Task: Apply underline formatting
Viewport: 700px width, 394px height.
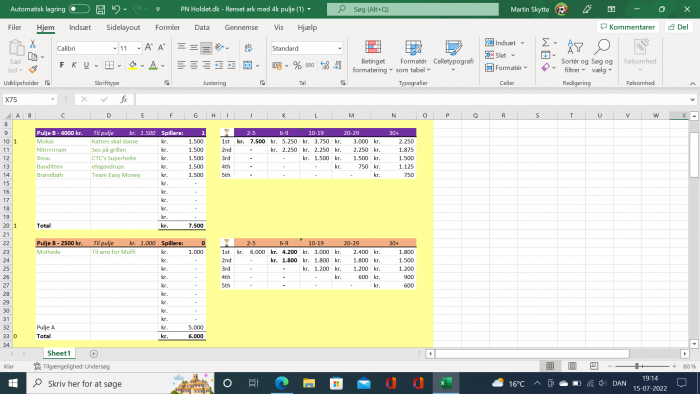Action: [x=87, y=65]
